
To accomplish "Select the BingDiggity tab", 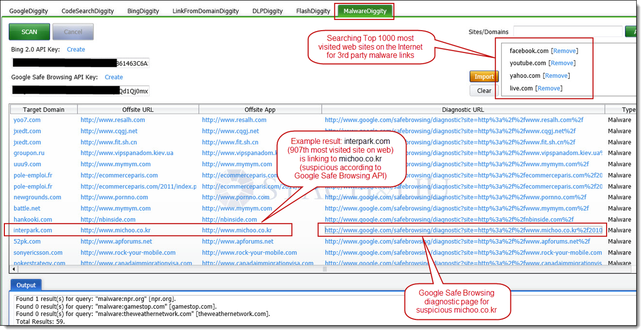I will 143,11.
